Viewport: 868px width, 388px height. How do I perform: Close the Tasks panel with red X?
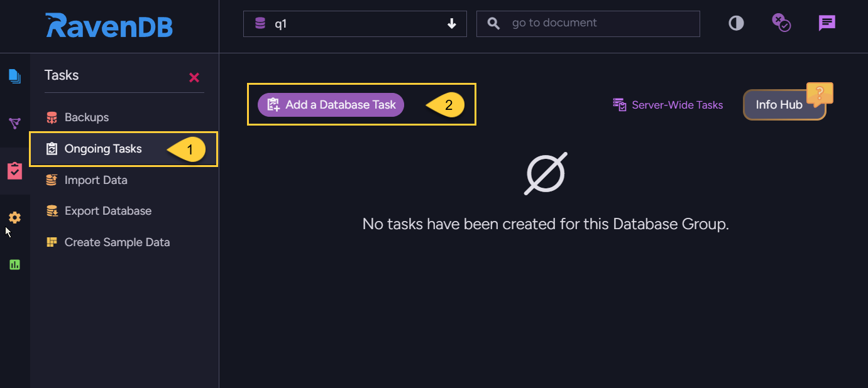tap(194, 77)
